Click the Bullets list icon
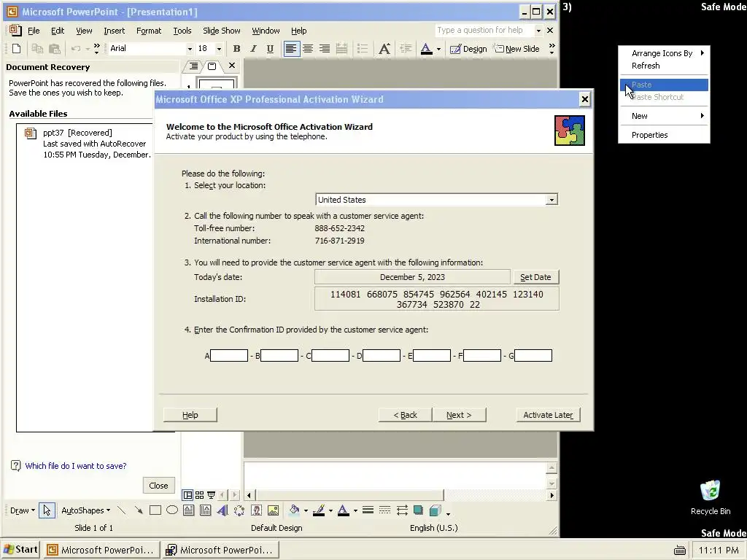Screen dimensions: 747x560 point(363,49)
